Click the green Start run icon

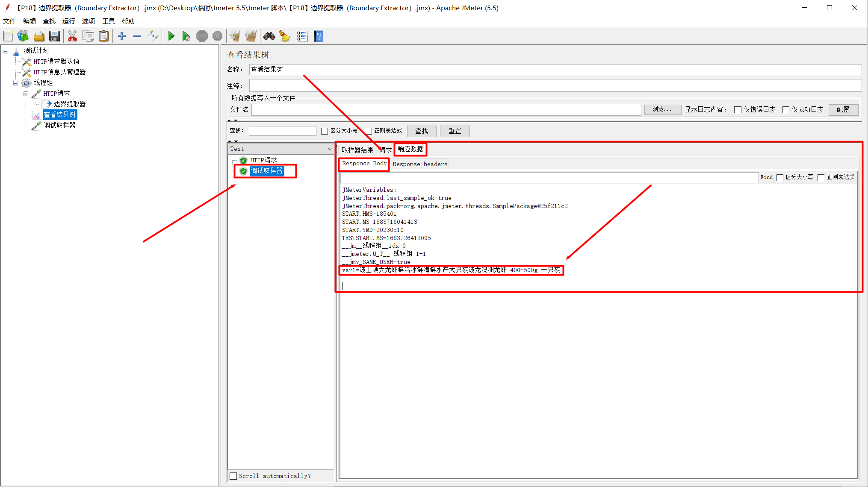[171, 36]
